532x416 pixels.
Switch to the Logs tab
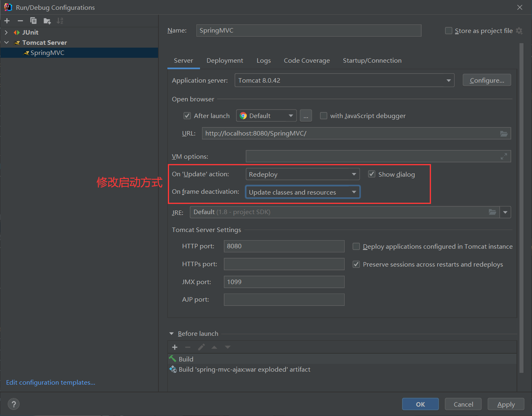click(x=264, y=60)
